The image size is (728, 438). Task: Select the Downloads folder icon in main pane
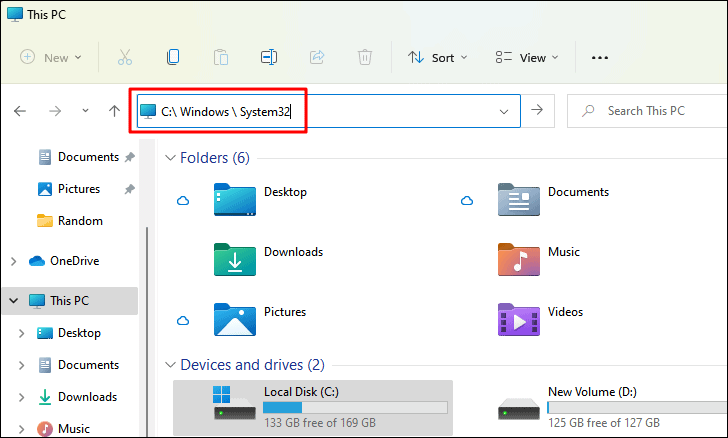234,260
